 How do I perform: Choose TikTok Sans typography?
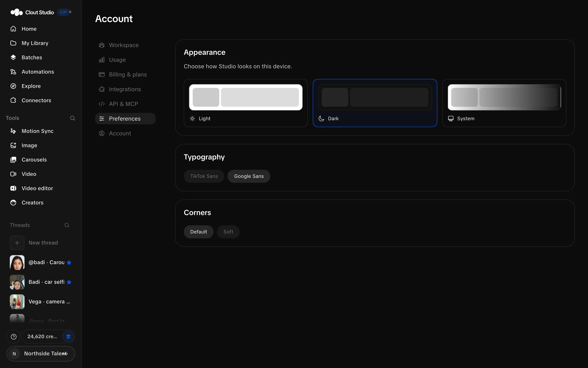[204, 176]
